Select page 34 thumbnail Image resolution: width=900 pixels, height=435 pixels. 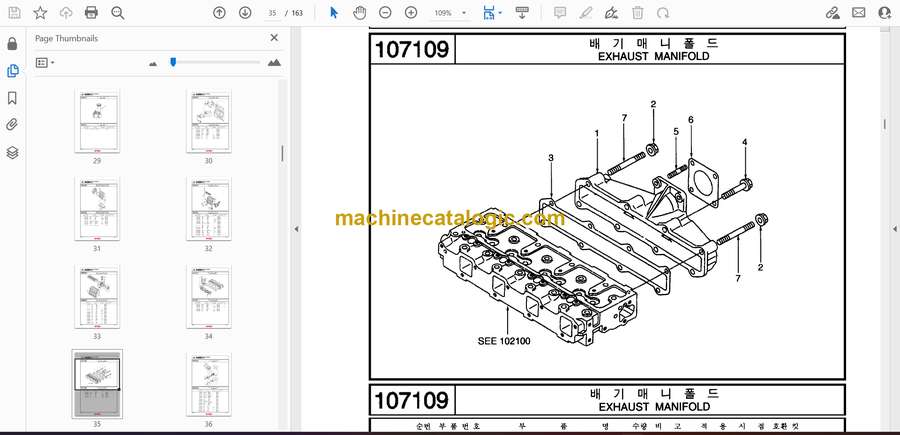[208, 297]
